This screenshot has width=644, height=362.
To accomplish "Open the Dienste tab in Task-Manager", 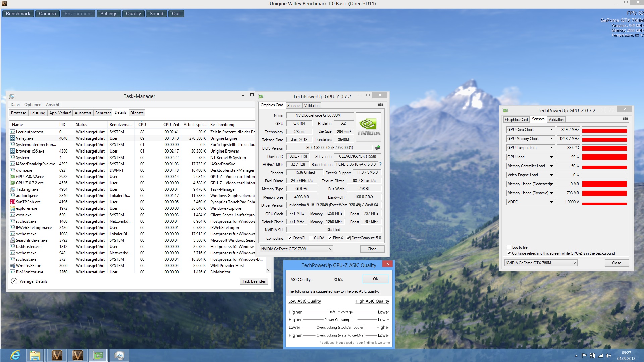I will click(x=137, y=113).
